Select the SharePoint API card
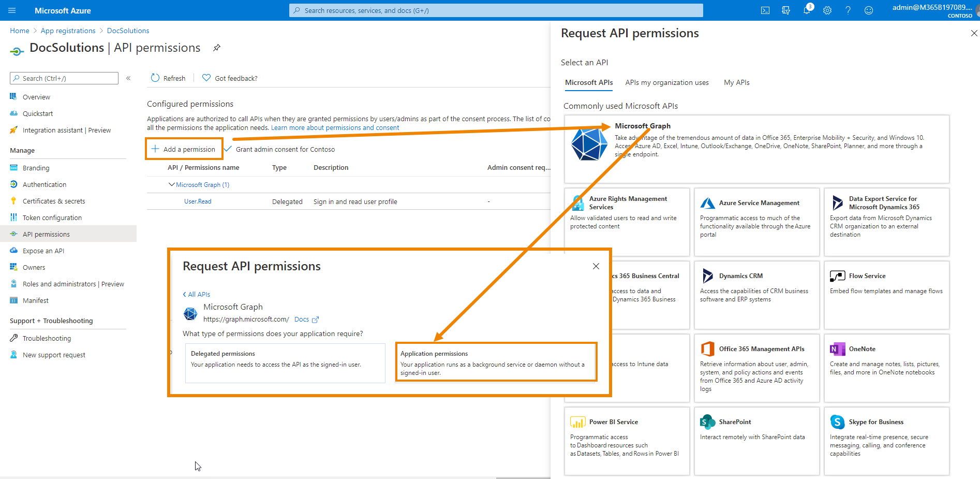 click(756, 441)
